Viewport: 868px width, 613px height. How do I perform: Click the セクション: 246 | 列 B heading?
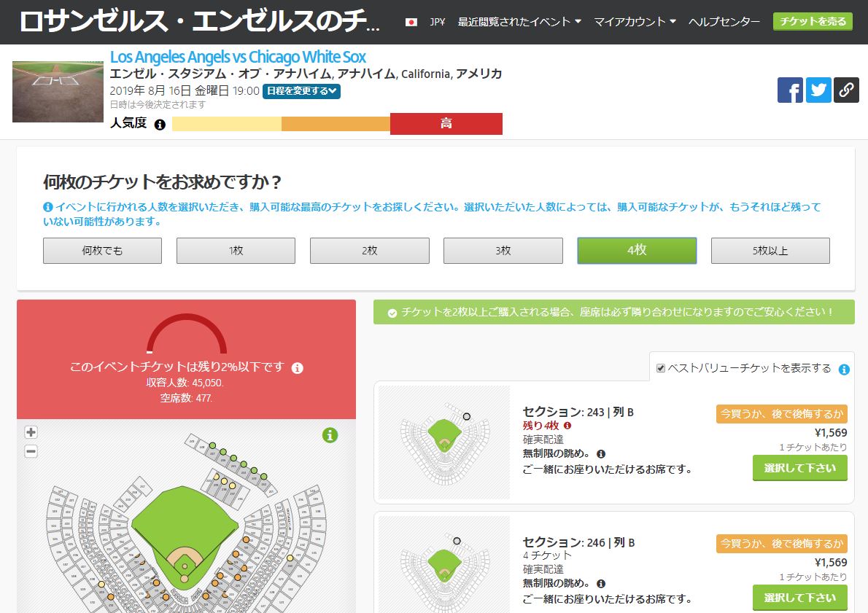[579, 543]
